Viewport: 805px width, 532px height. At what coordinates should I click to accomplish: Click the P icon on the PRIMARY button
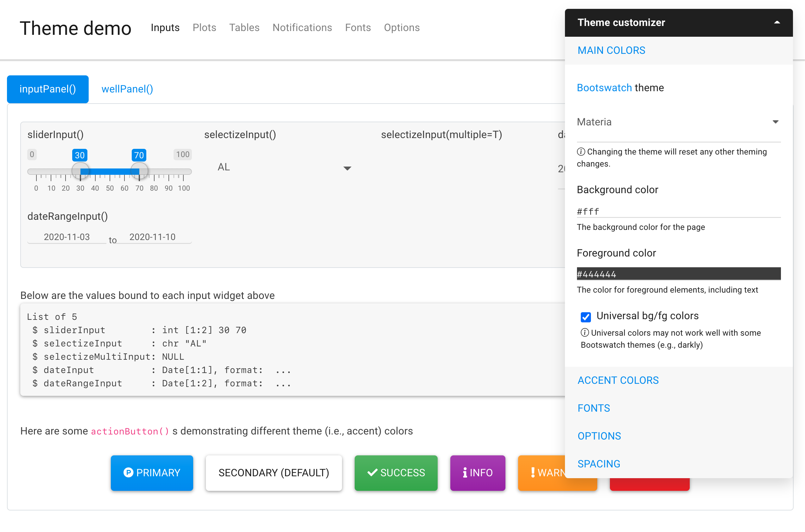click(128, 472)
